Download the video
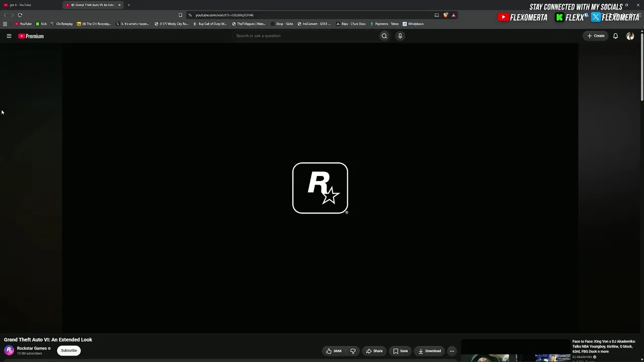 point(429,351)
